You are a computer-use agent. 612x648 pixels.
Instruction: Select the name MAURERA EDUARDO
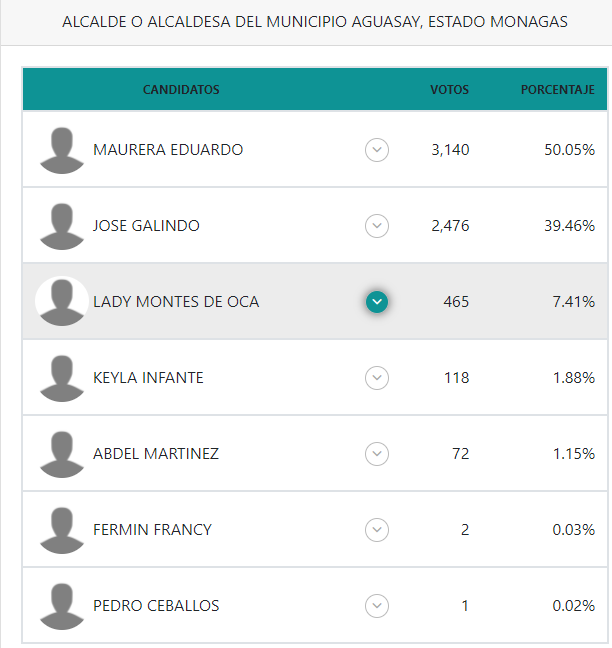point(168,150)
